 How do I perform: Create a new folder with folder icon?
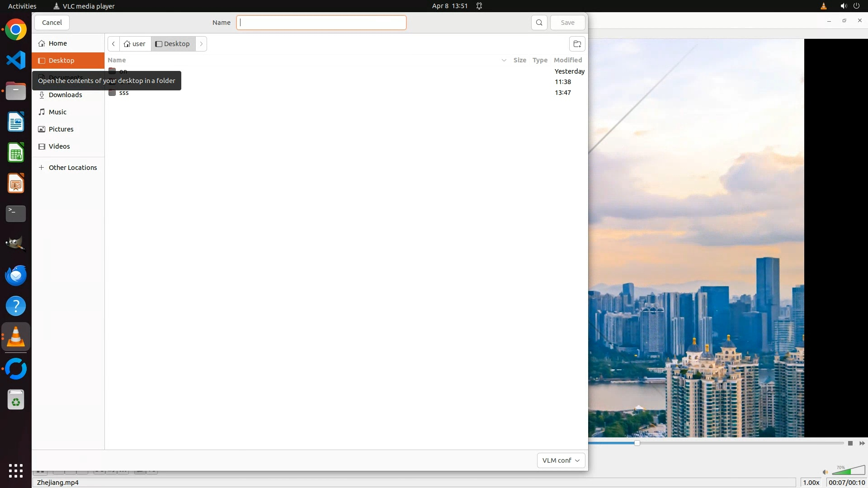[577, 44]
